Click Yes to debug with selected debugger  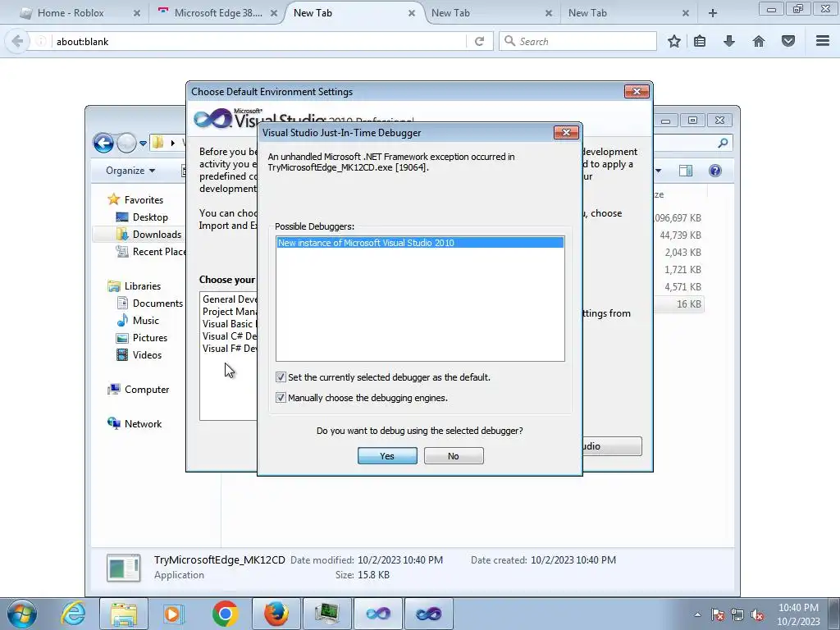387,456
